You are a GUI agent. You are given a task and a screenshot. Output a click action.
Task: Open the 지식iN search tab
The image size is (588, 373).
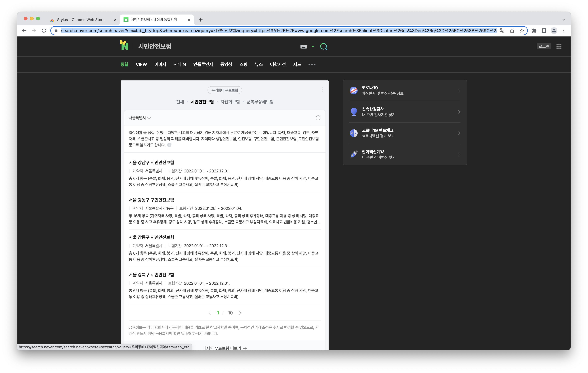(x=180, y=64)
